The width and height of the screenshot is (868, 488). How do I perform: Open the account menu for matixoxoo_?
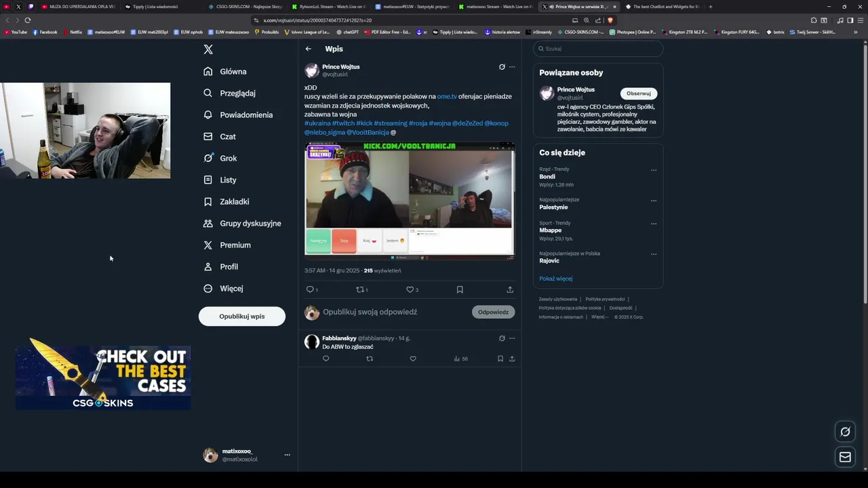coord(247,455)
